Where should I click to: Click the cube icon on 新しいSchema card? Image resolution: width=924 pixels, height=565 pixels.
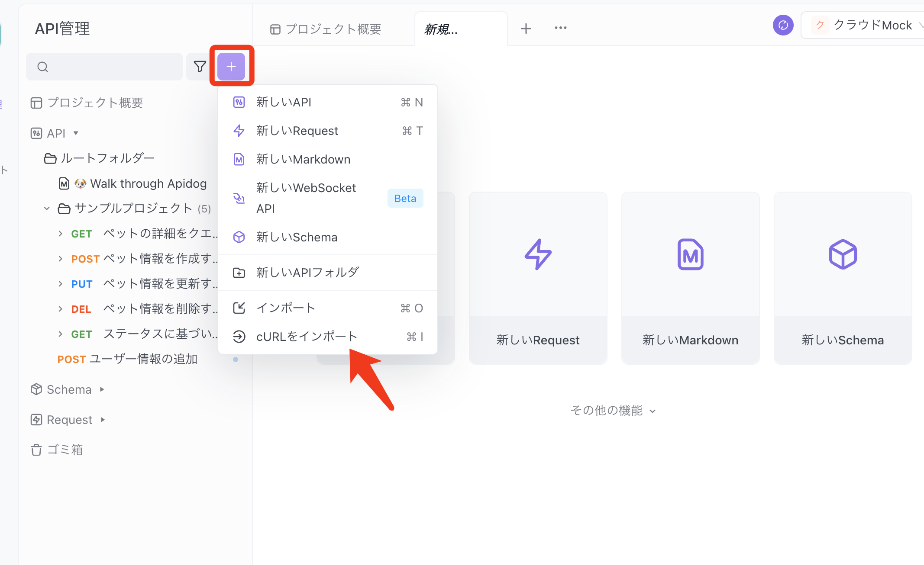pyautogui.click(x=843, y=254)
